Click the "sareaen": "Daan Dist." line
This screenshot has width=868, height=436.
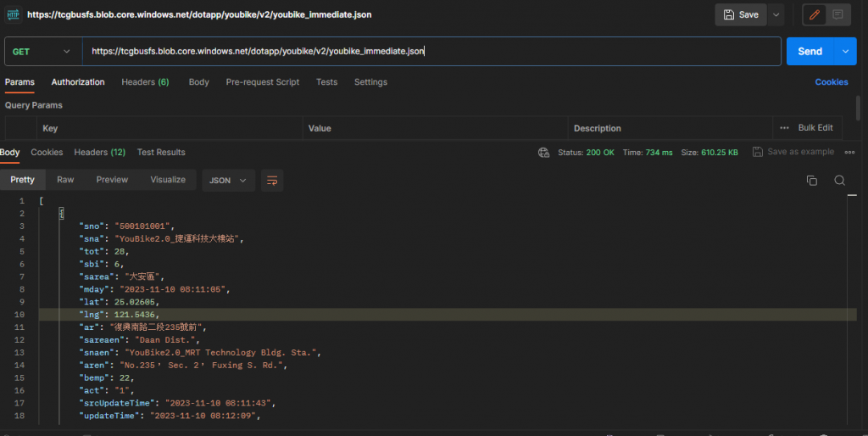pos(139,339)
